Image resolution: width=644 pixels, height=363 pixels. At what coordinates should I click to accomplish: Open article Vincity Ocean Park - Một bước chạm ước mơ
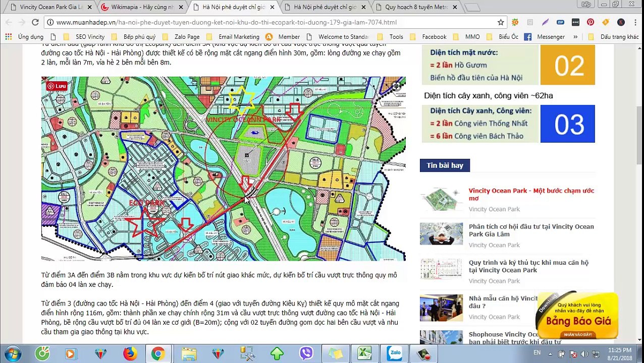[x=531, y=194]
